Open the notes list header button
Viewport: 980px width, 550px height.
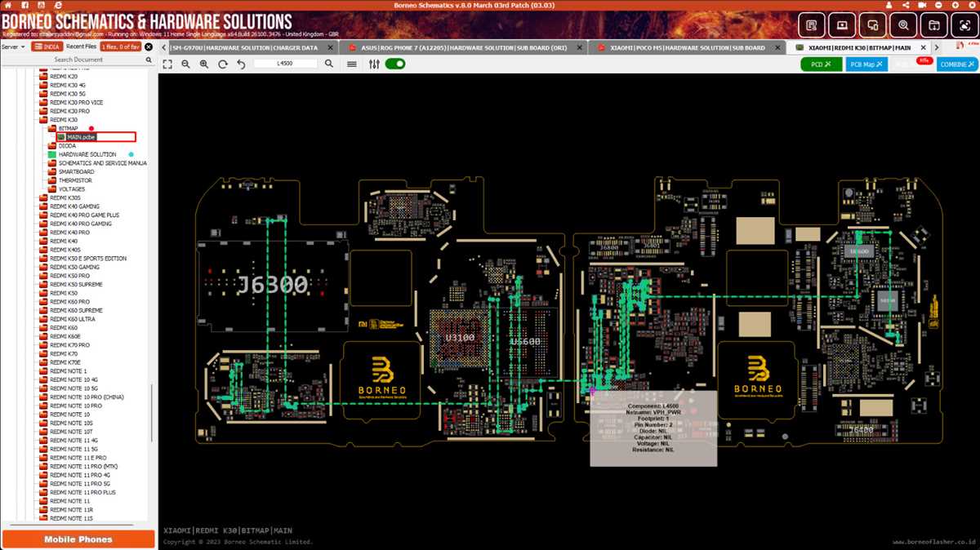tap(812, 25)
